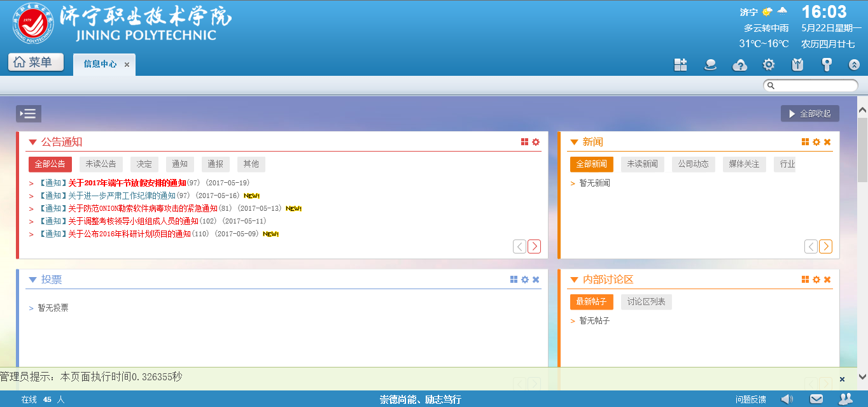The image size is (868, 407).
Task: Collapse the 内部讨论区 panel using its triangle
Action: 574,280
